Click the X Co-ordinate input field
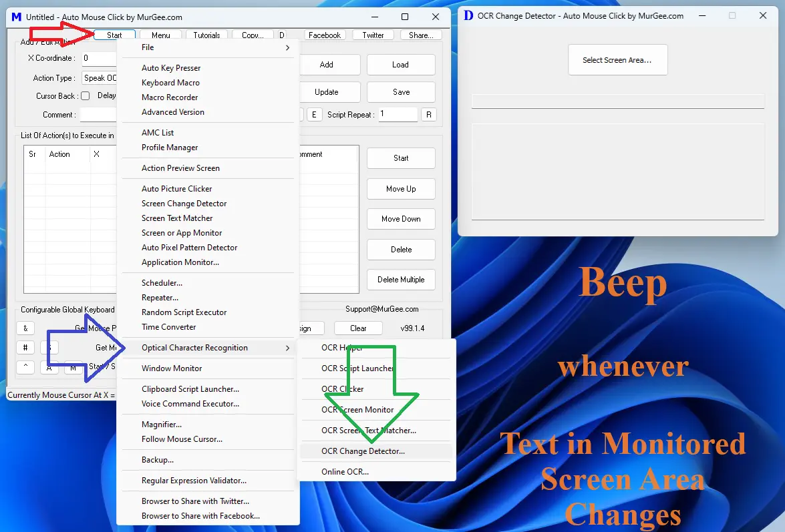785x532 pixels. [x=99, y=58]
